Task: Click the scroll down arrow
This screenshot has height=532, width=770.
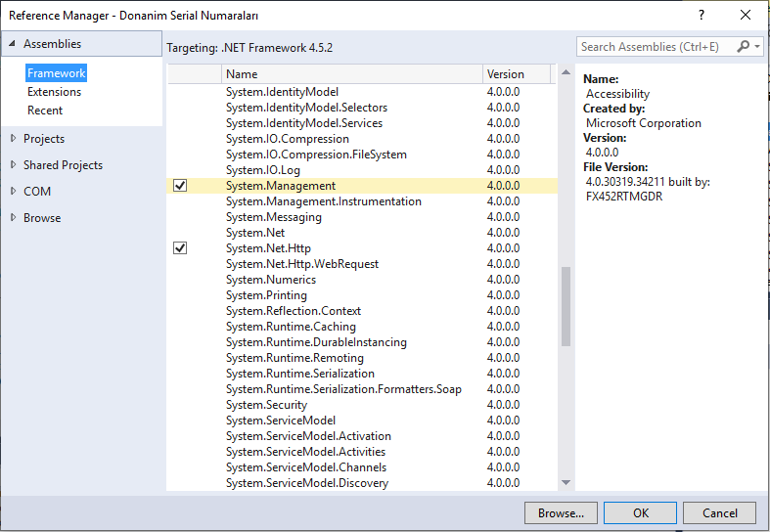Action: tap(566, 482)
